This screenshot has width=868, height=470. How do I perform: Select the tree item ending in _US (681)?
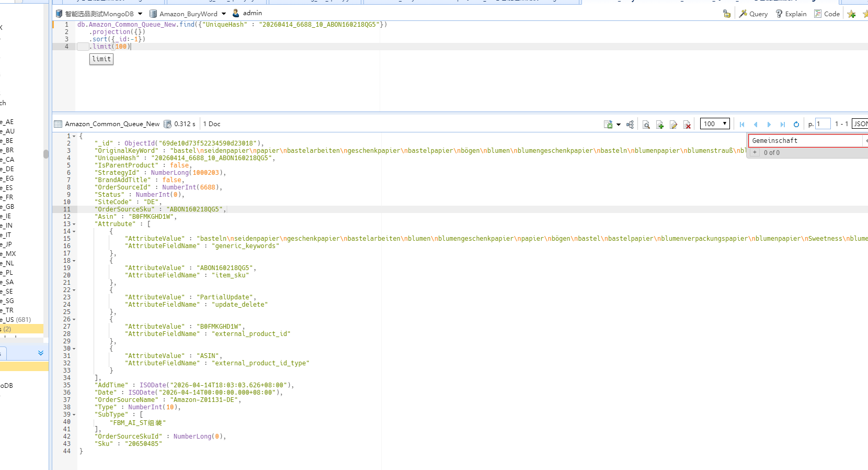click(17, 320)
